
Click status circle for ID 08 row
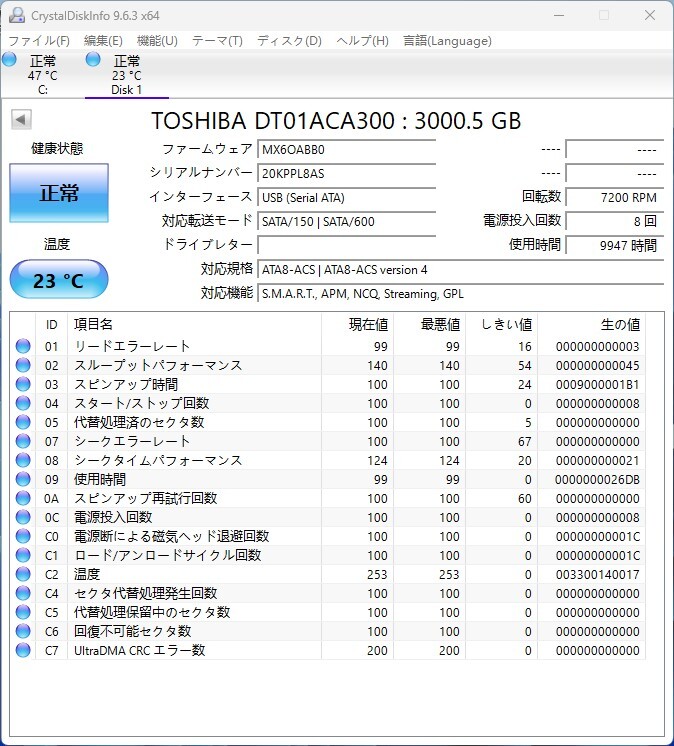23,460
